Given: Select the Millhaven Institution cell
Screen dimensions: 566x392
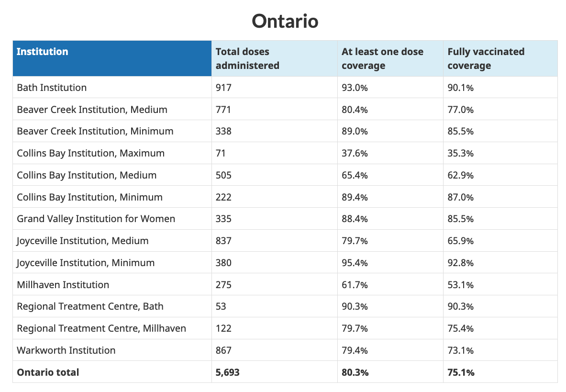Looking at the screenshot, I should (63, 285).
